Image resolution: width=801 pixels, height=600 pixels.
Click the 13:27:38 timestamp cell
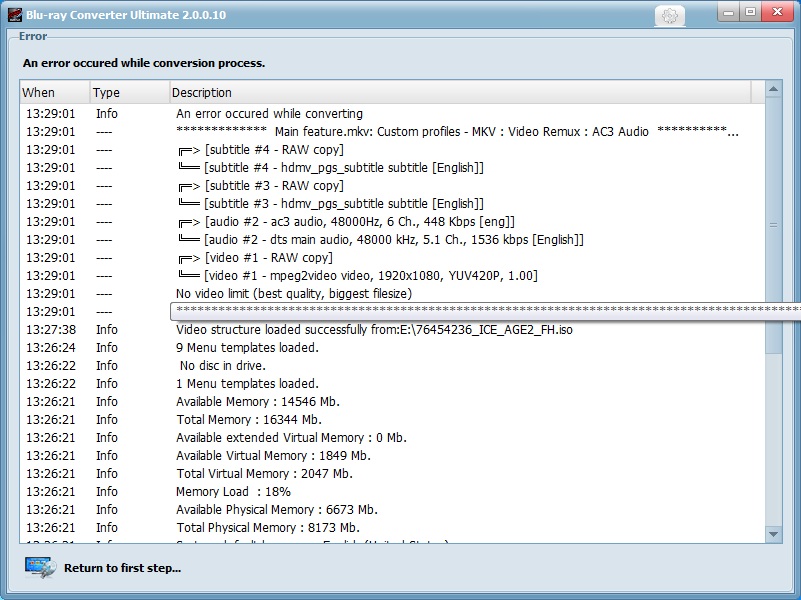click(51, 329)
